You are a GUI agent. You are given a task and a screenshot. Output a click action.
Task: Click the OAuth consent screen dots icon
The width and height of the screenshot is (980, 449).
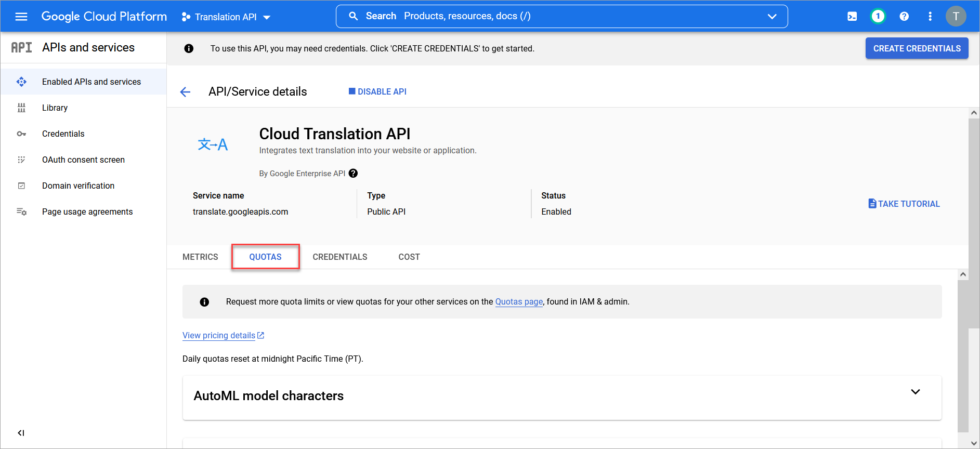tap(21, 160)
